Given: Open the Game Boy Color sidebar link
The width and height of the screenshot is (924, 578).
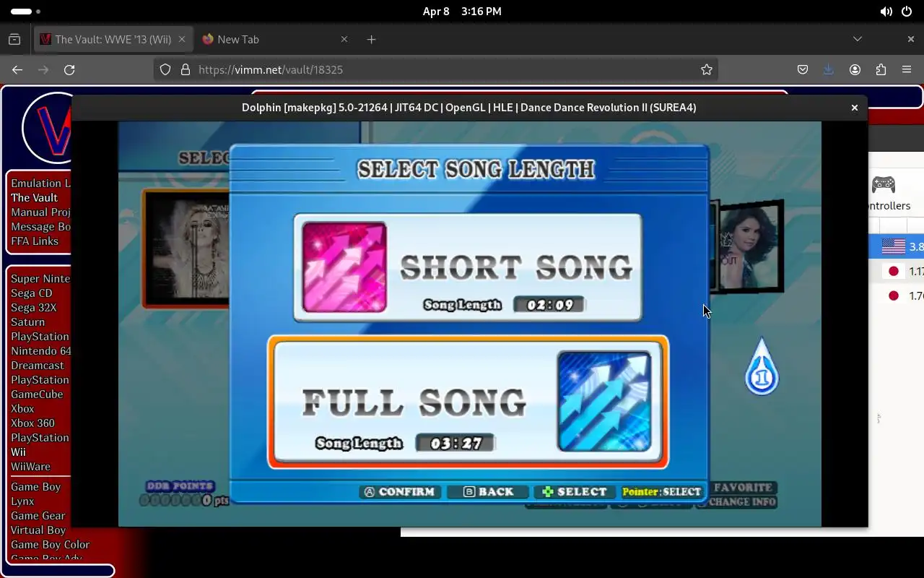Looking at the screenshot, I should [x=50, y=544].
